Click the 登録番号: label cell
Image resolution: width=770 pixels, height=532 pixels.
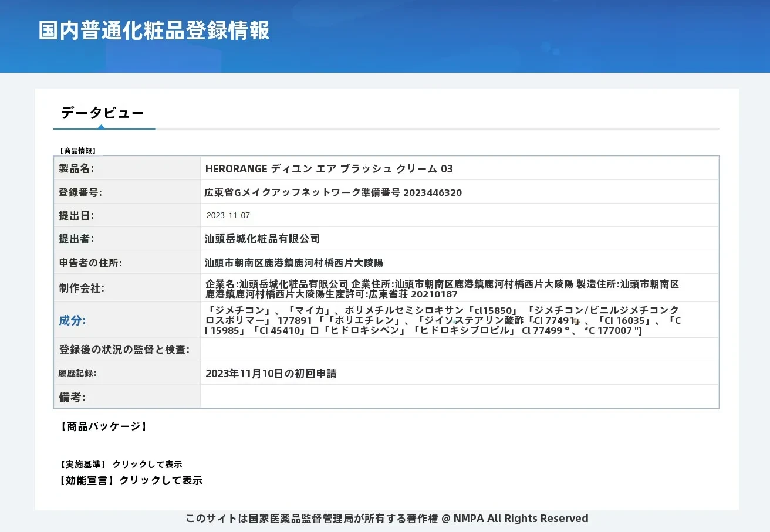pyautogui.click(x=127, y=192)
